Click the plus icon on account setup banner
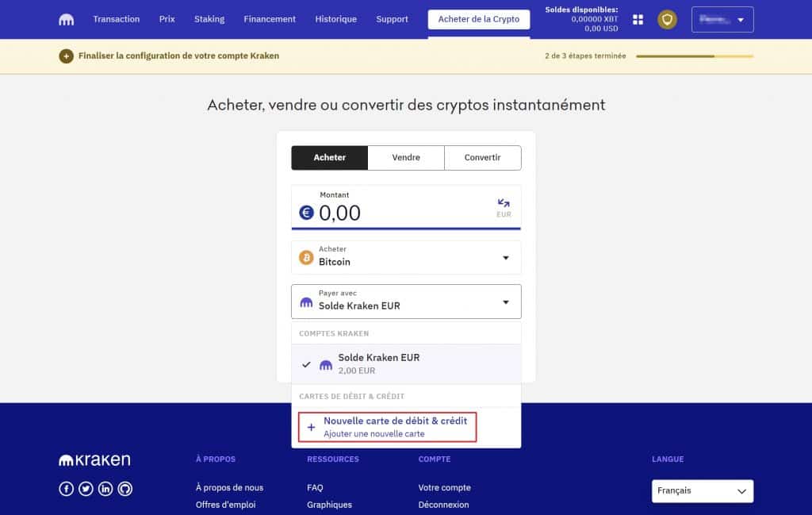812x515 pixels. coord(67,56)
